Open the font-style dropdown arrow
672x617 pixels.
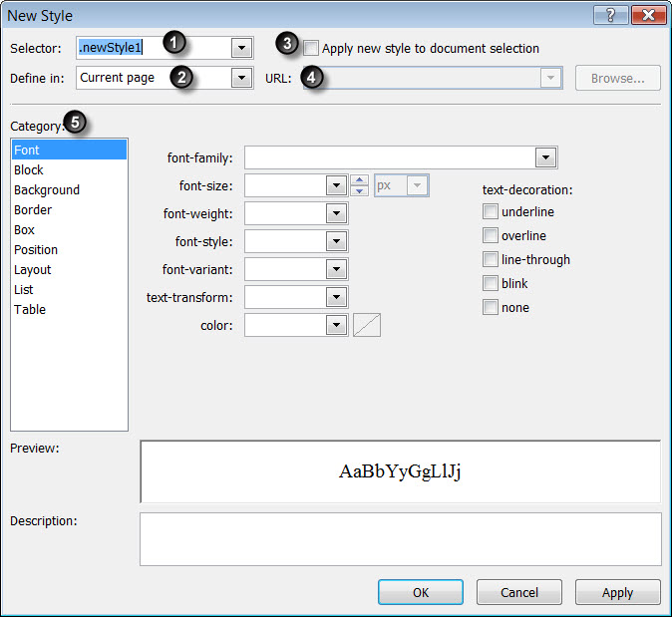(336, 241)
